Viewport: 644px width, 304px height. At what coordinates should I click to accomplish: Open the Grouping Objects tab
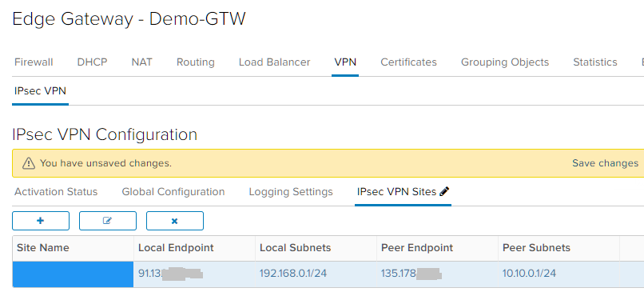pos(505,62)
